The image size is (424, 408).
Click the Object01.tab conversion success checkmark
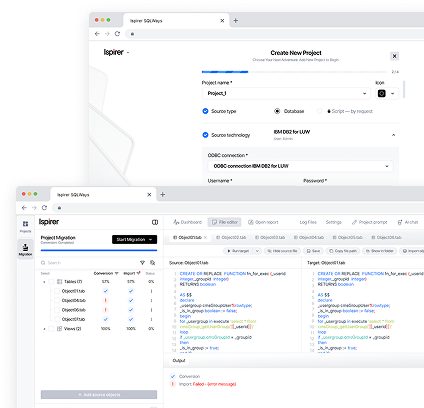[x=106, y=291]
